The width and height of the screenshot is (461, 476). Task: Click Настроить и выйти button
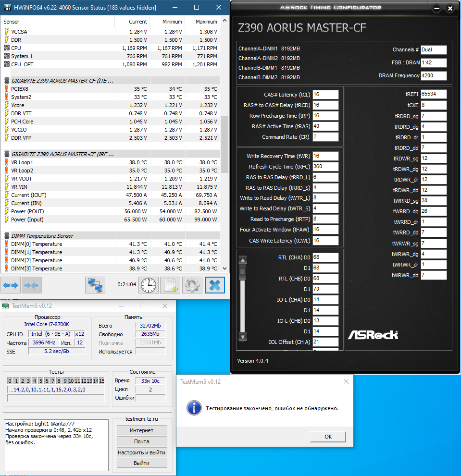(x=142, y=452)
